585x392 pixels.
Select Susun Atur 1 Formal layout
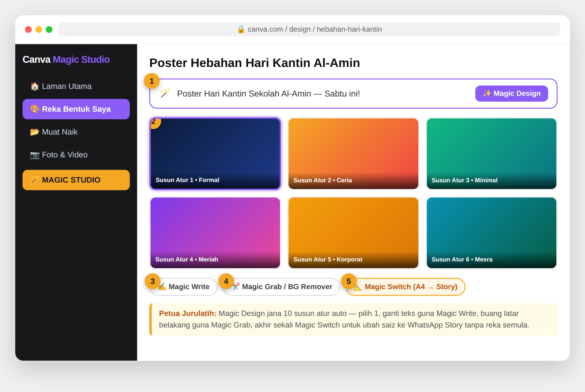tap(215, 154)
